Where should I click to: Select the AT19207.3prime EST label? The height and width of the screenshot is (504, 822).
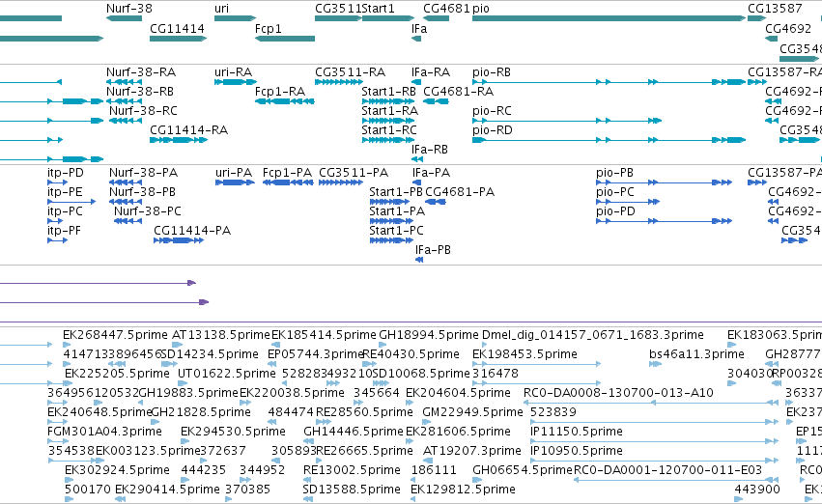point(471,451)
